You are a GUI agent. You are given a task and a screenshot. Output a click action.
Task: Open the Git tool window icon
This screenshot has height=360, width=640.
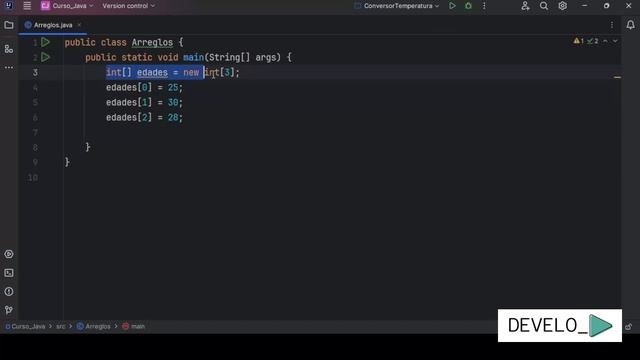(9, 310)
